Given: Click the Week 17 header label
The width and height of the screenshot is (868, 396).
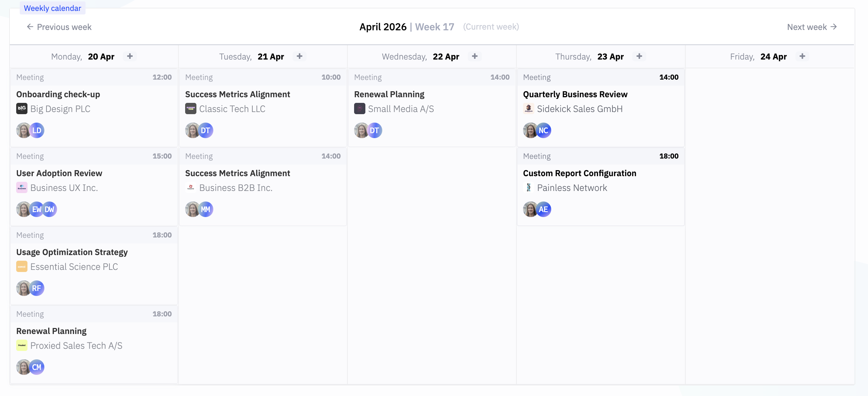Looking at the screenshot, I should 434,27.
